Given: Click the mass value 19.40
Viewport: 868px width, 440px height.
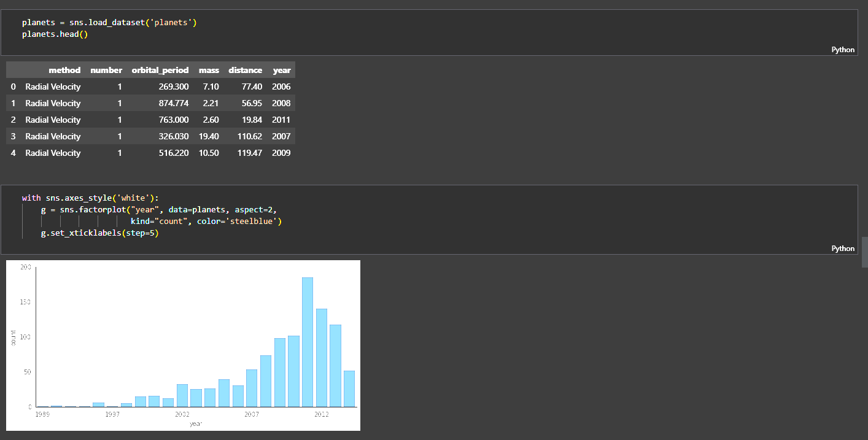Looking at the screenshot, I should 209,136.
